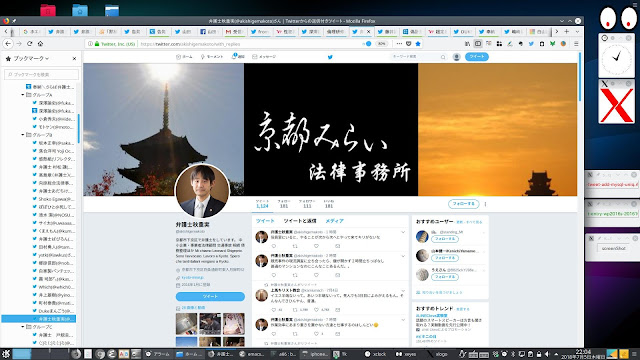Open the Firefox hamburger menu
This screenshot has height=360, width=640.
[576, 44]
